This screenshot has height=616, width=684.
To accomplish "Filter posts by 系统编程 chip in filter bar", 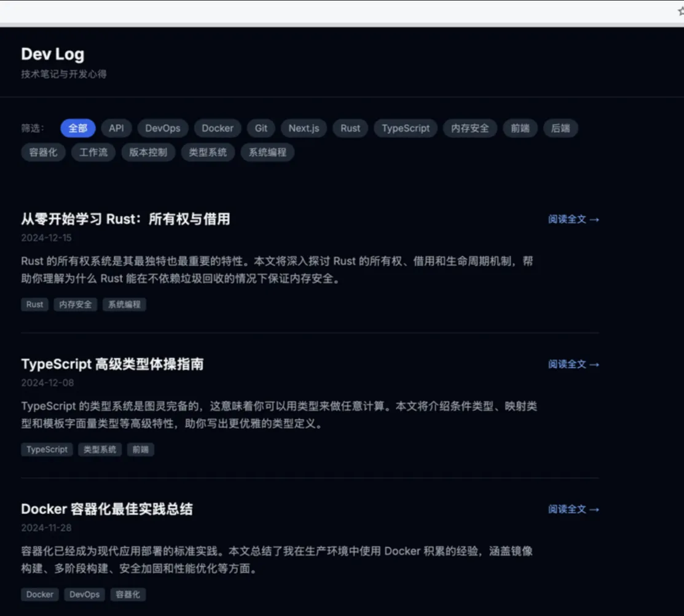I will (x=267, y=152).
